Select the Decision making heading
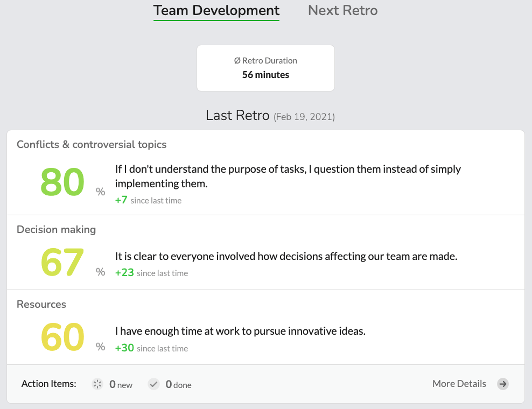 pyautogui.click(x=57, y=230)
